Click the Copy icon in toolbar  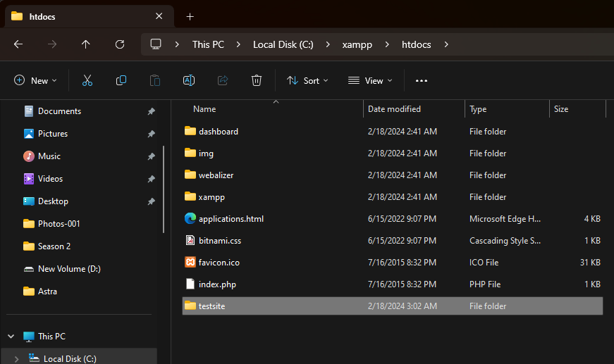[121, 81]
